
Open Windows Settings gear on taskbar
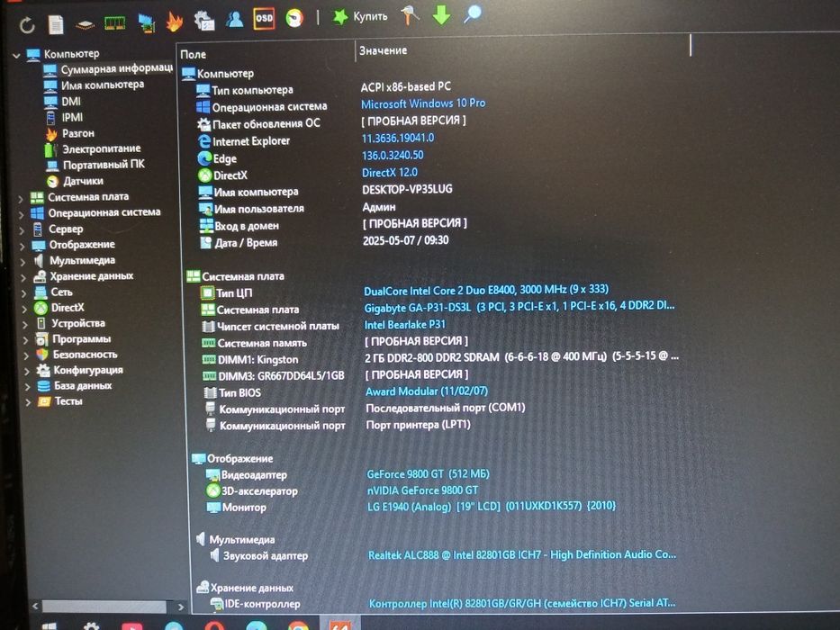[91, 626]
